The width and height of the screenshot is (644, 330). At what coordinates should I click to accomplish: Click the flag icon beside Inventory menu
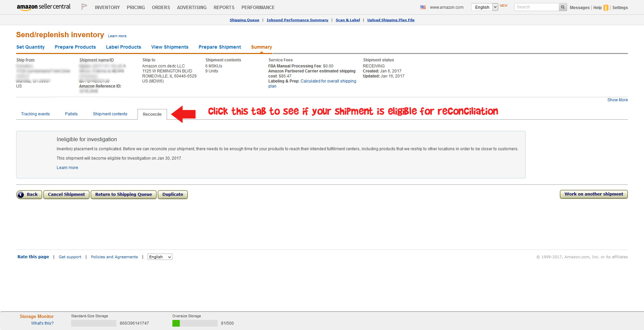coord(84,7)
